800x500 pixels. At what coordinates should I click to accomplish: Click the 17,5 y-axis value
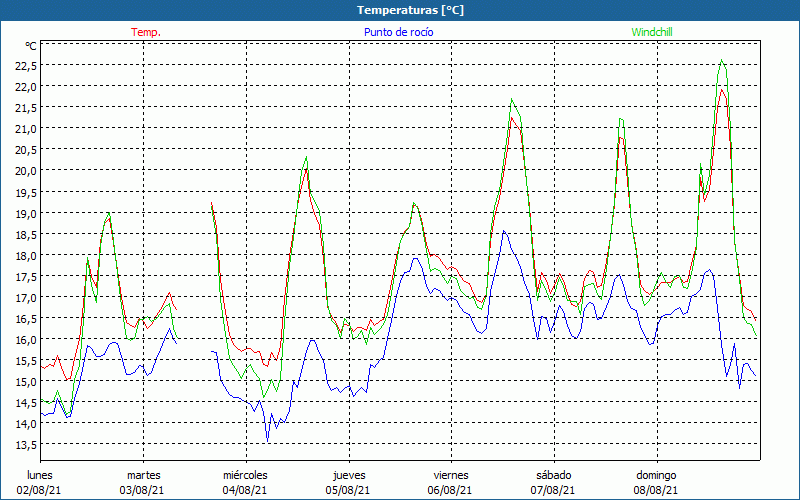point(26,277)
